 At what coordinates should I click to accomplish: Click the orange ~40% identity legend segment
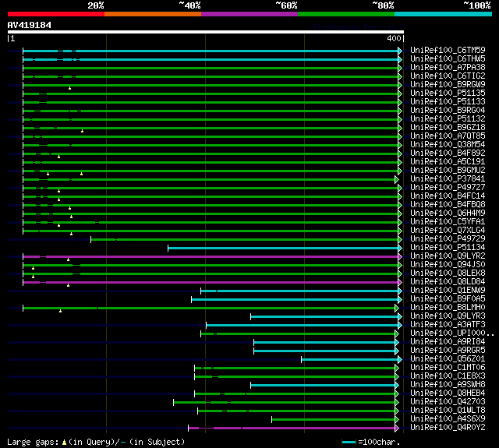(x=153, y=14)
